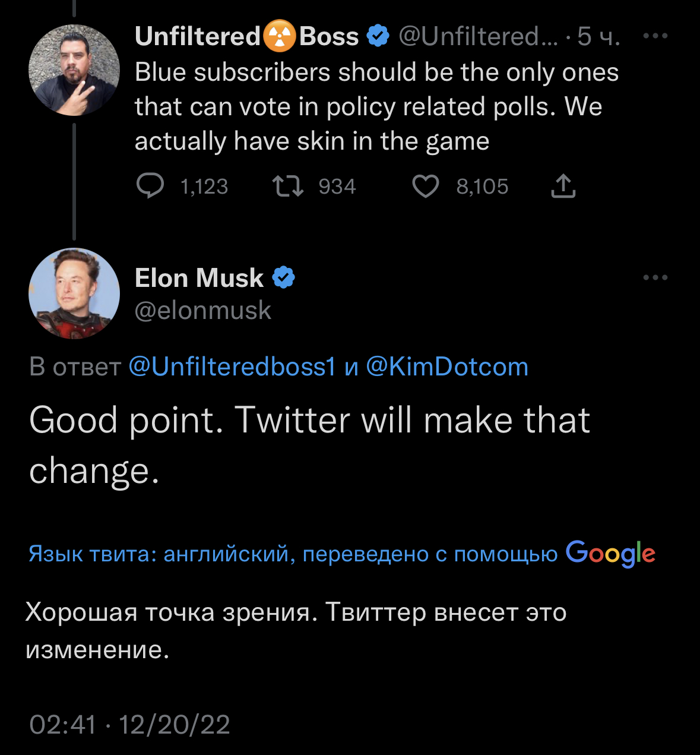Image resolution: width=700 pixels, height=755 pixels.
Task: Click verified badge next to Elon Musk name
Action: [283, 277]
